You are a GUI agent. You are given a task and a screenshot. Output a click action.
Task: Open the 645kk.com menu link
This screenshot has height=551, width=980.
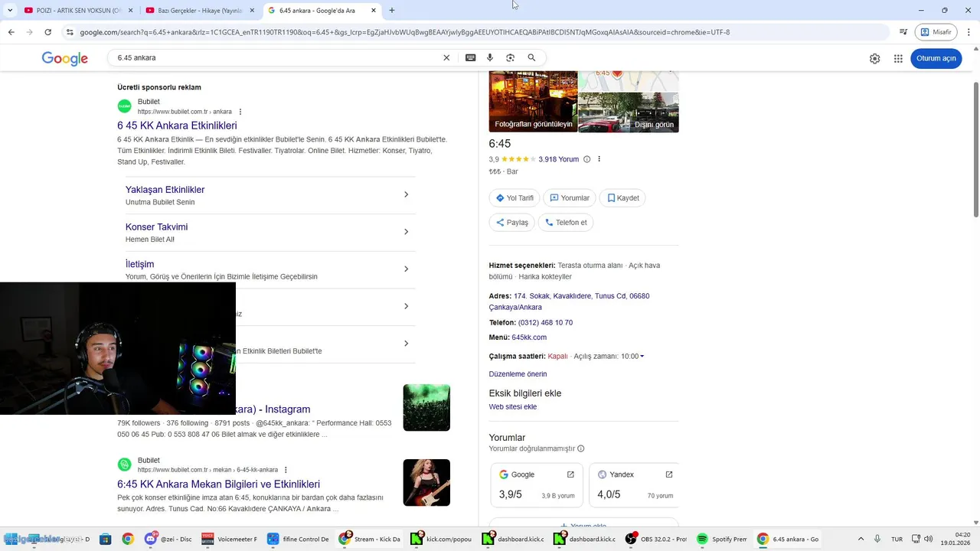pyautogui.click(x=529, y=337)
